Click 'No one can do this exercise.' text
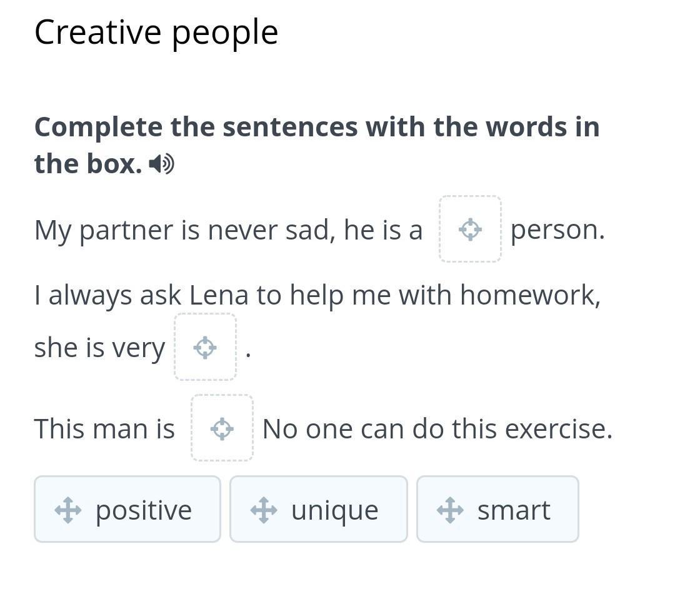Image resolution: width=675 pixels, height=616 pixels. coord(437,429)
